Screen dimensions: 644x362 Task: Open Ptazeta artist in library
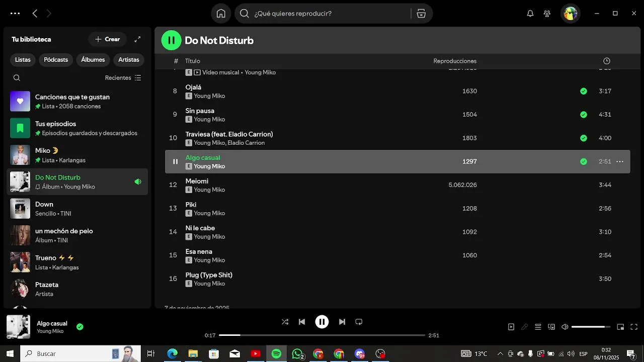[77, 289]
